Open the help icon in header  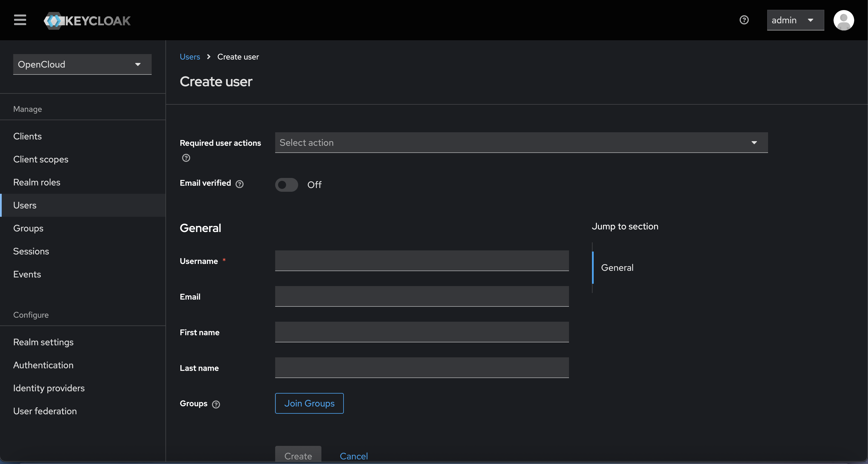(744, 20)
